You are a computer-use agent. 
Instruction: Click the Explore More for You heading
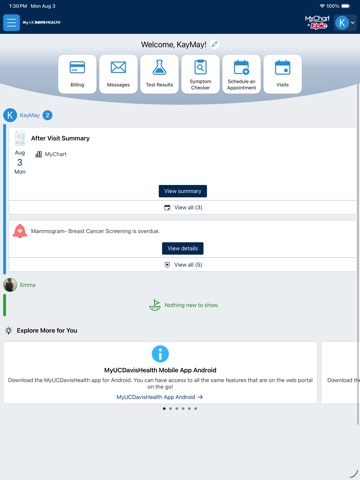point(47,330)
